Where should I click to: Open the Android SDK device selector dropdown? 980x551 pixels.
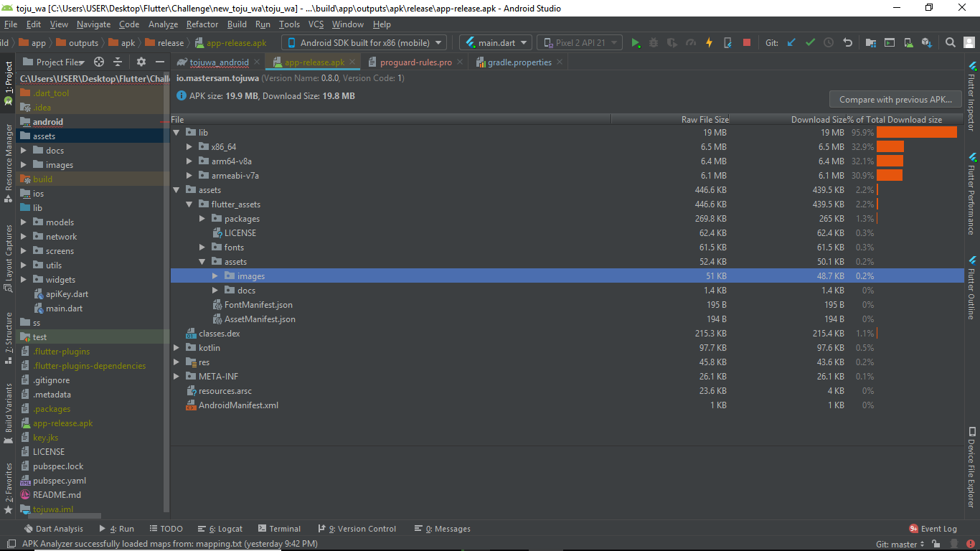click(364, 43)
